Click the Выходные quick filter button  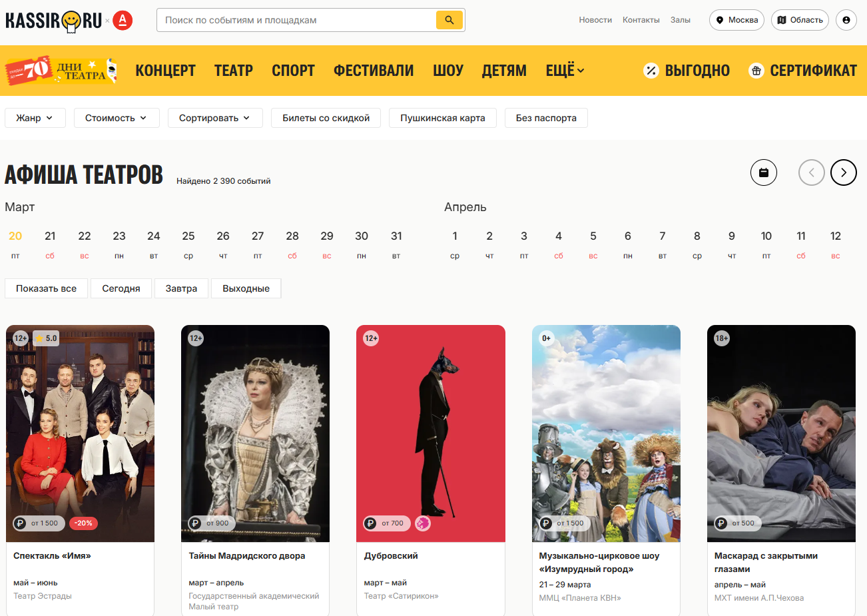point(246,288)
